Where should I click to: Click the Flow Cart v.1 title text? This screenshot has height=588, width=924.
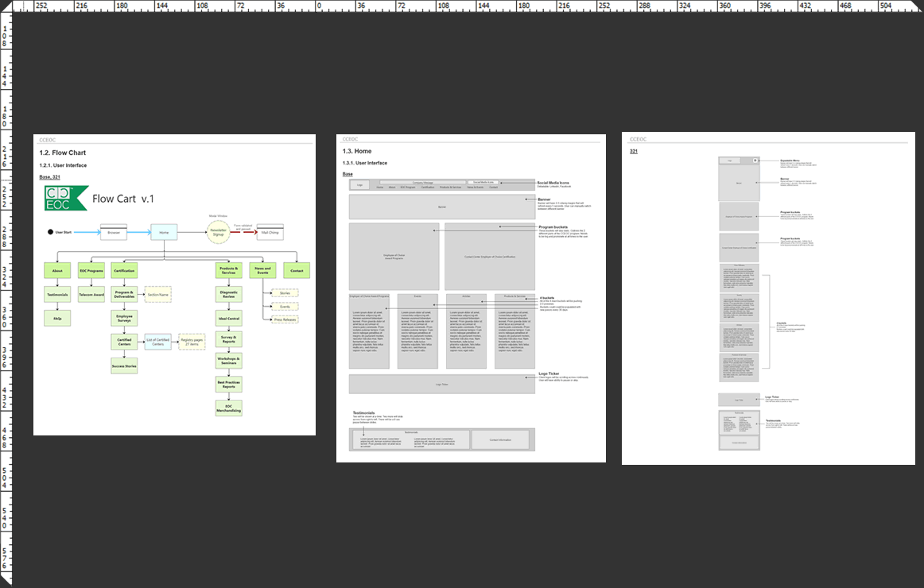tap(123, 199)
